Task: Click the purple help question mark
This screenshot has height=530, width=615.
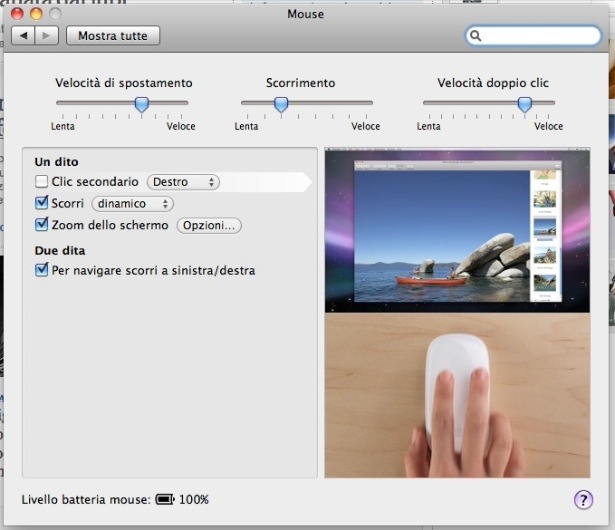Action: point(583,499)
